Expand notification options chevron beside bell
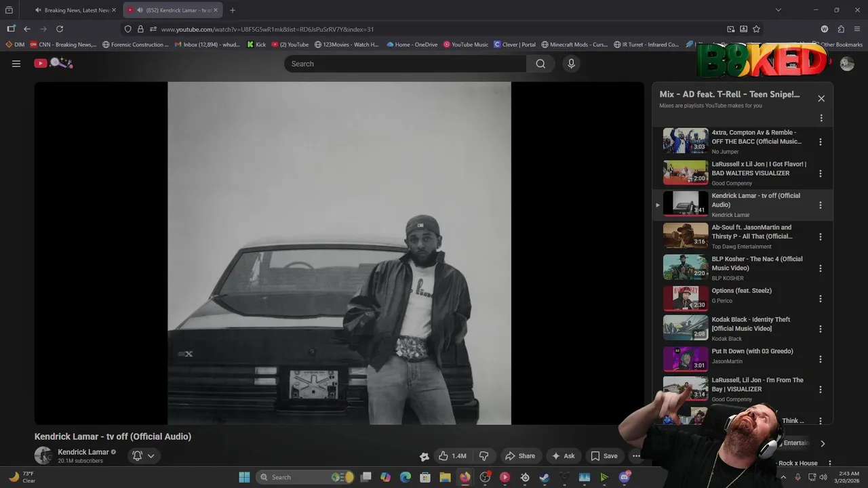868x488 pixels. [x=151, y=456]
